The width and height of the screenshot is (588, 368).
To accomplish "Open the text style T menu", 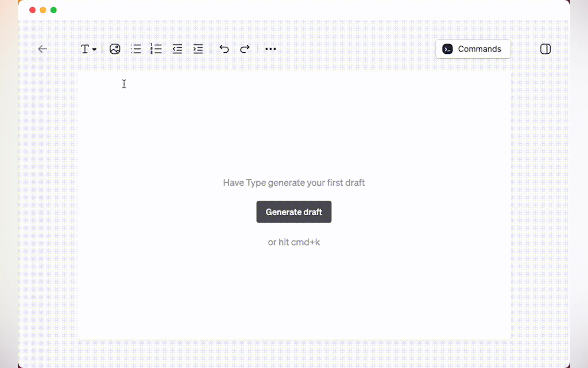I will coord(85,49).
